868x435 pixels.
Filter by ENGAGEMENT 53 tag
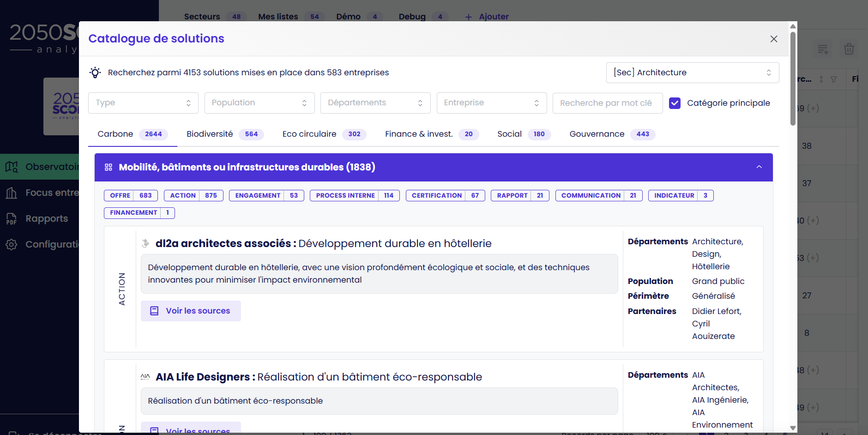pyautogui.click(x=266, y=195)
